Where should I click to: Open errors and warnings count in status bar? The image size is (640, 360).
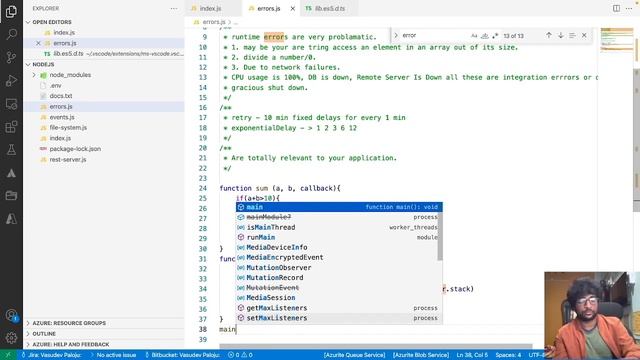pyautogui.click(x=240, y=355)
